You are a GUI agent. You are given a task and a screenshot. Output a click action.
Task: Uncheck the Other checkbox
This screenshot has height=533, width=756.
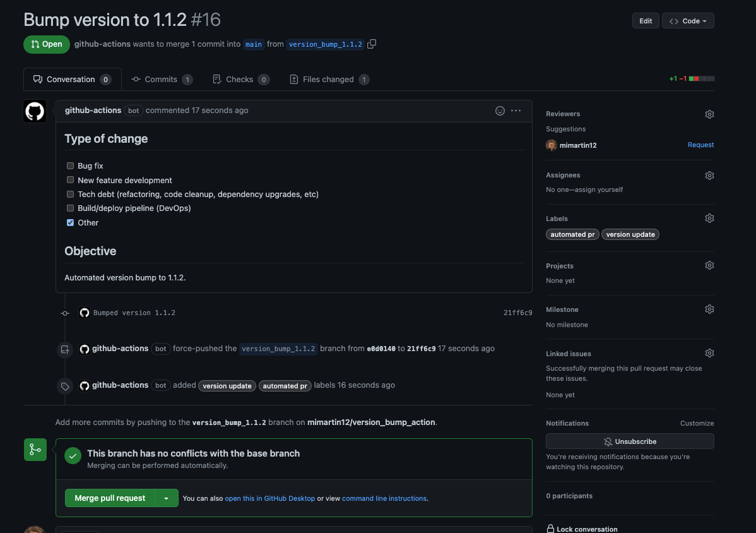click(x=71, y=223)
